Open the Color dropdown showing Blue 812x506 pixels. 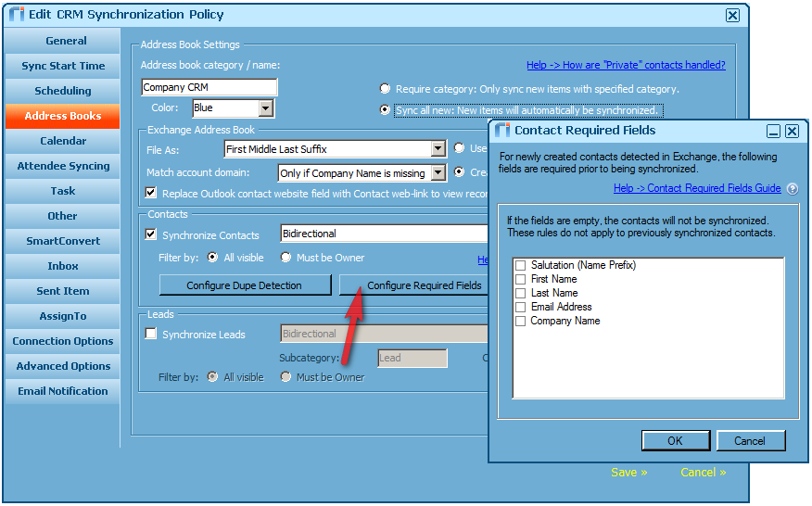click(266, 108)
